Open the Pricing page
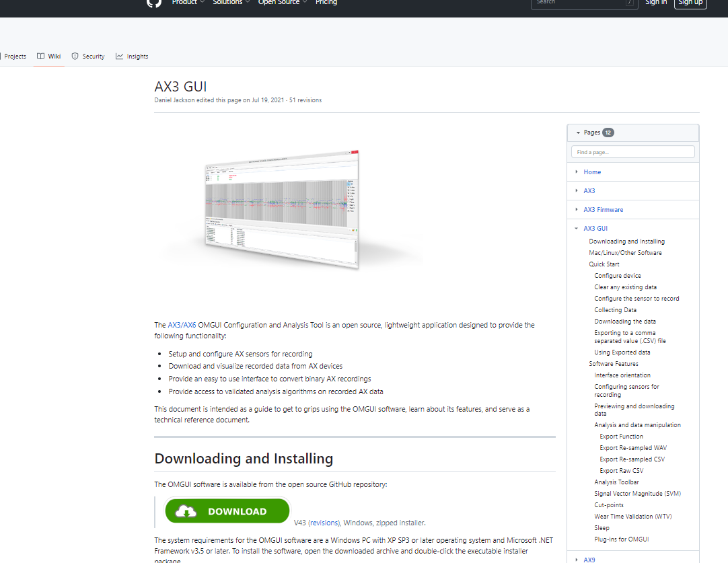This screenshot has height=563, width=728. point(326,2)
